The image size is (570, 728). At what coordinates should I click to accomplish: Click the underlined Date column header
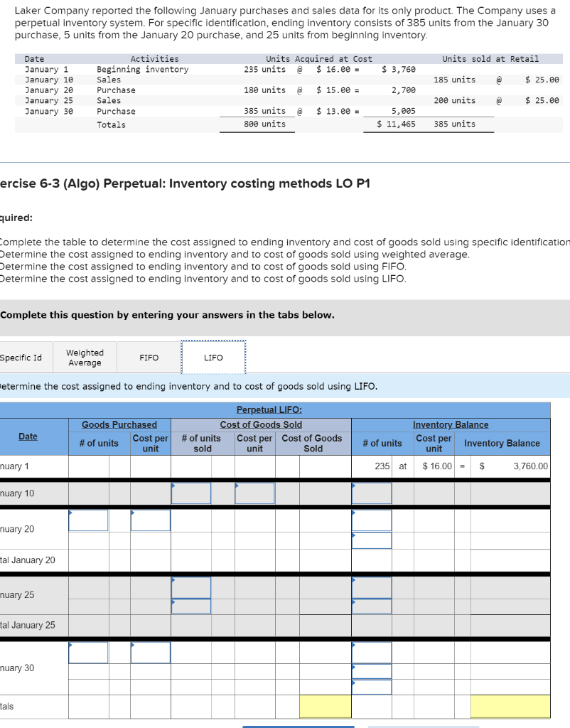(28, 437)
